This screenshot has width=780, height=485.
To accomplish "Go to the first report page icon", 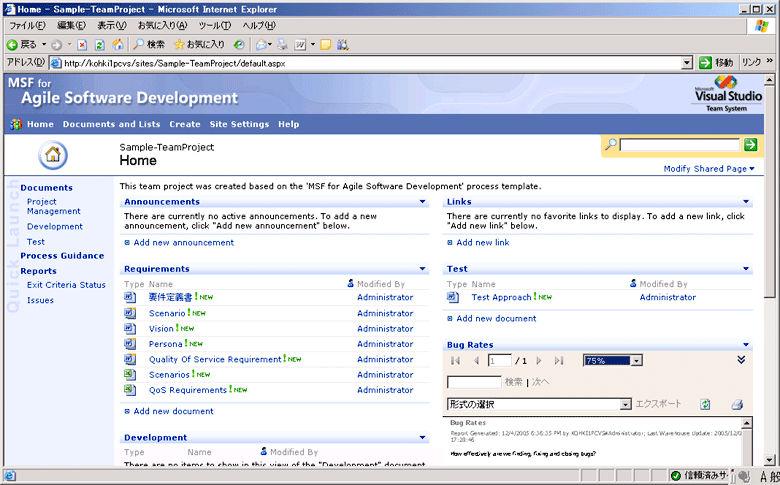I will coord(455,361).
